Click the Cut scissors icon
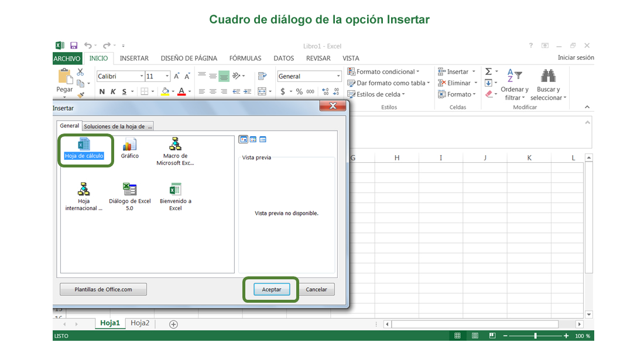This screenshot has height=356, width=644. 80,72
